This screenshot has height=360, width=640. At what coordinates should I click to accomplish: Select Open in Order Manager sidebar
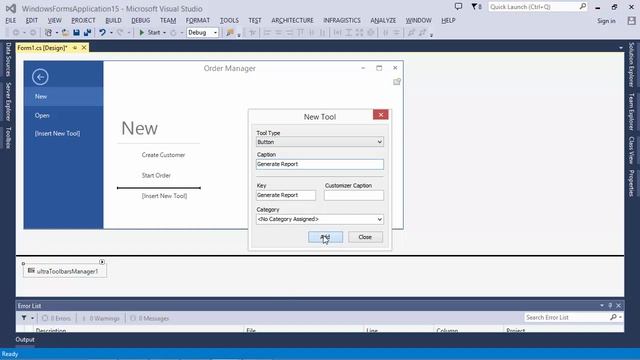pyautogui.click(x=63, y=116)
